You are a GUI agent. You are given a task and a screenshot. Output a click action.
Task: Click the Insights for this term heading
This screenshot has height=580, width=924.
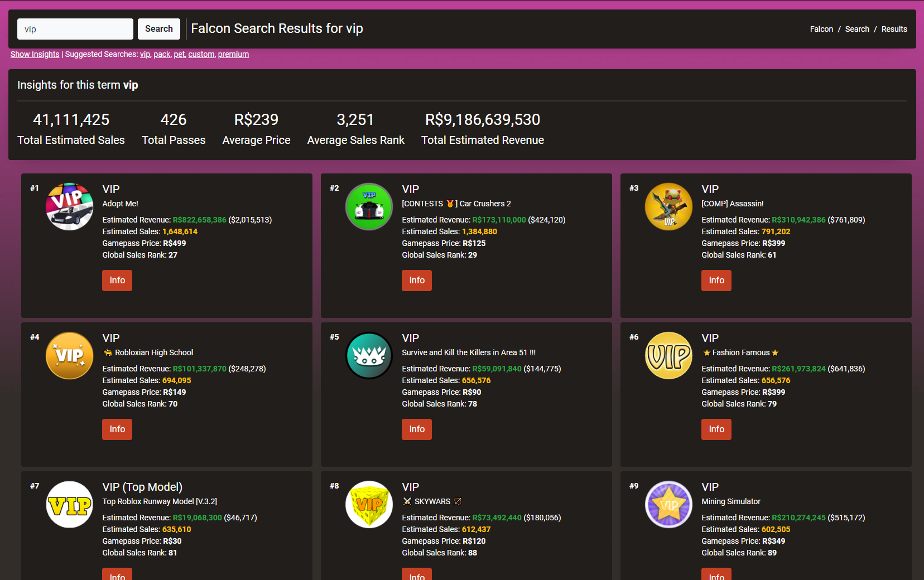(x=78, y=85)
